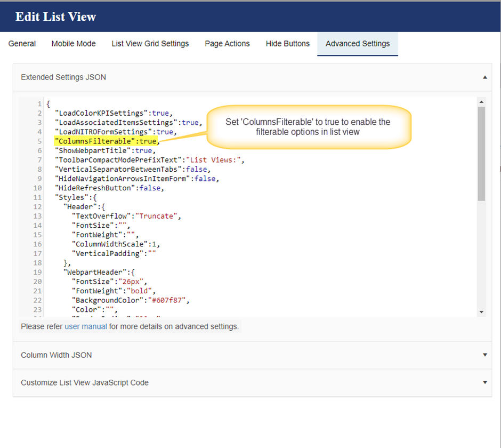The height and width of the screenshot is (448, 501).
Task: Open the user manual link
Action: point(86,326)
